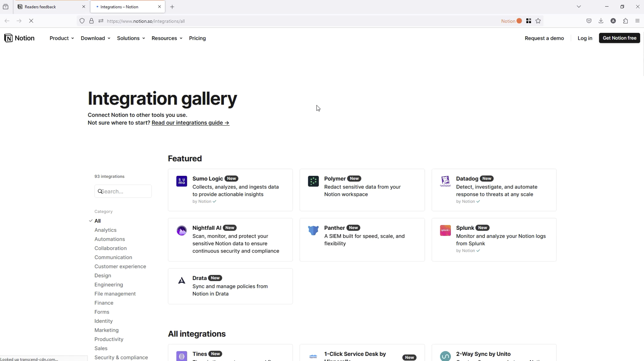Expand the Product dropdown menu
The height and width of the screenshot is (361, 644).
pos(62,38)
